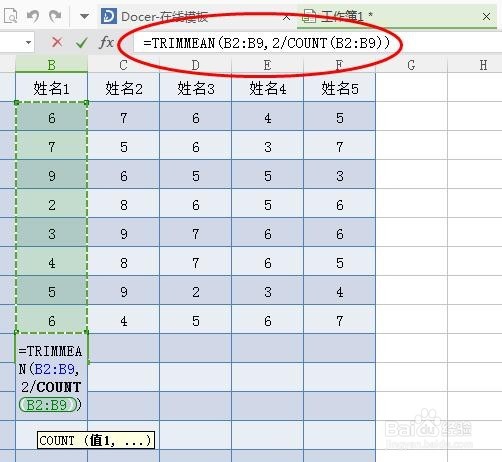
Task: Select column D header
Action: [x=196, y=65]
